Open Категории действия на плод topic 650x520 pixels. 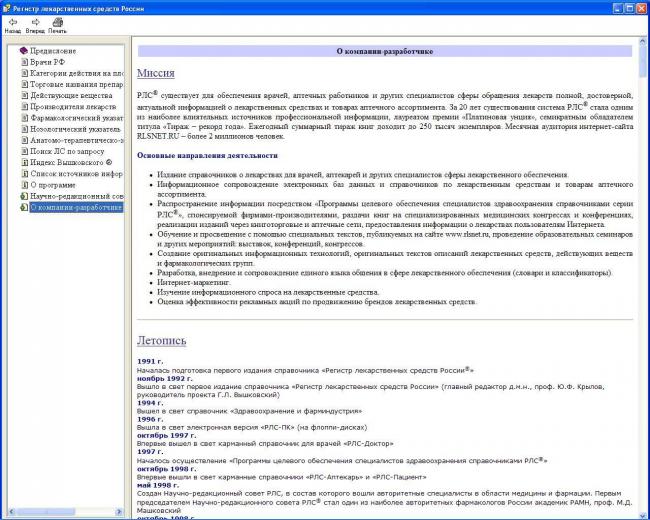(77, 73)
